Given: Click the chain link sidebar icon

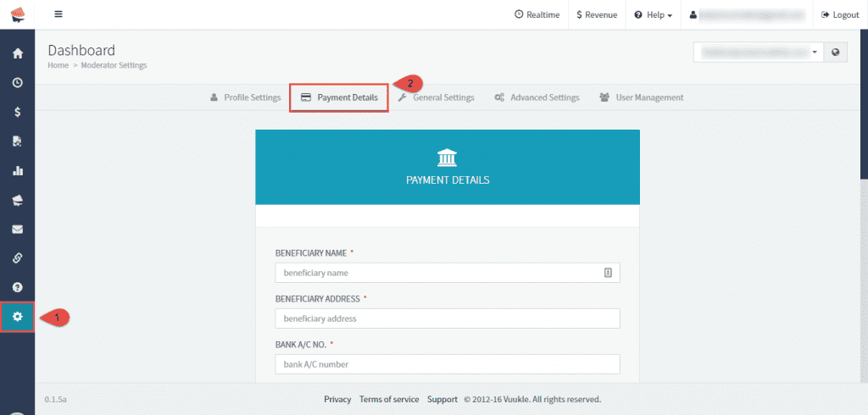Looking at the screenshot, I should [17, 257].
